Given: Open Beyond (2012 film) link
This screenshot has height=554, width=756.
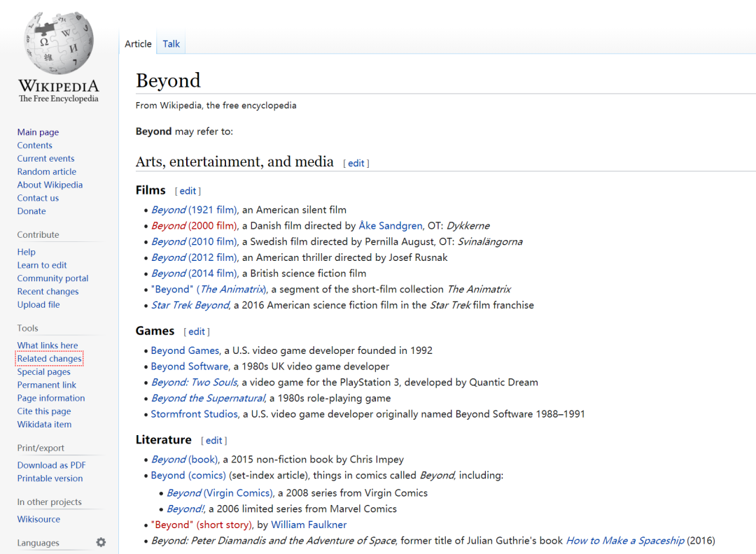Looking at the screenshot, I should tap(195, 257).
